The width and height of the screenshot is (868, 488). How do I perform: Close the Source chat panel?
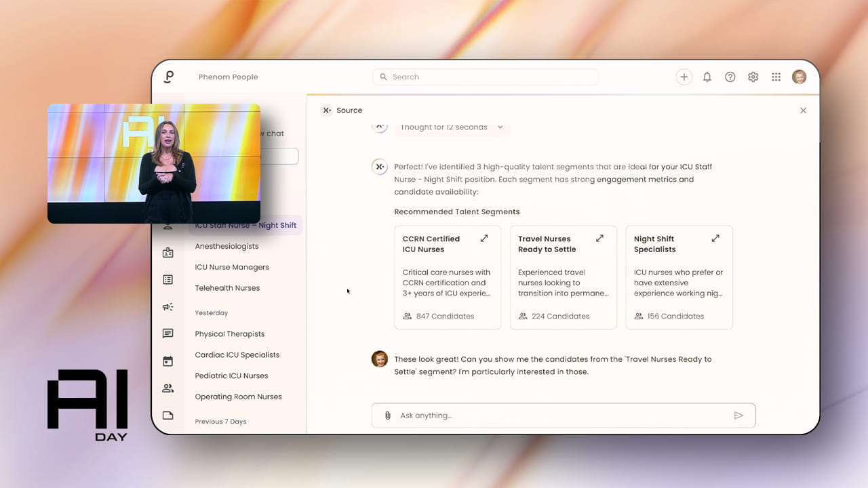coord(804,110)
